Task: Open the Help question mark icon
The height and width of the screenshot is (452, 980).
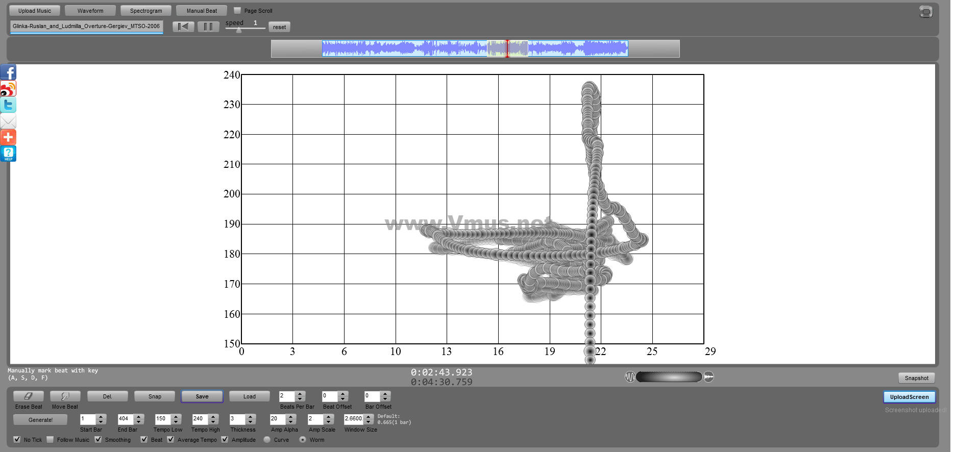Action: [8, 154]
